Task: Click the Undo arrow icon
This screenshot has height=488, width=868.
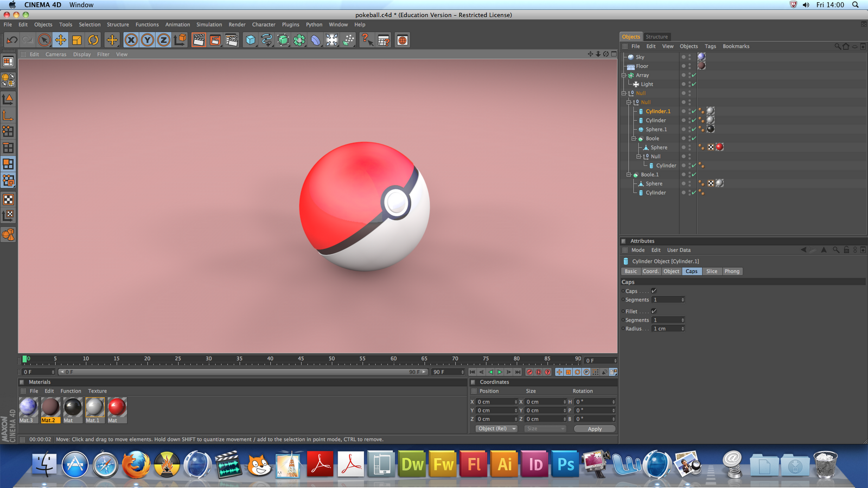Action: pyautogui.click(x=12, y=40)
